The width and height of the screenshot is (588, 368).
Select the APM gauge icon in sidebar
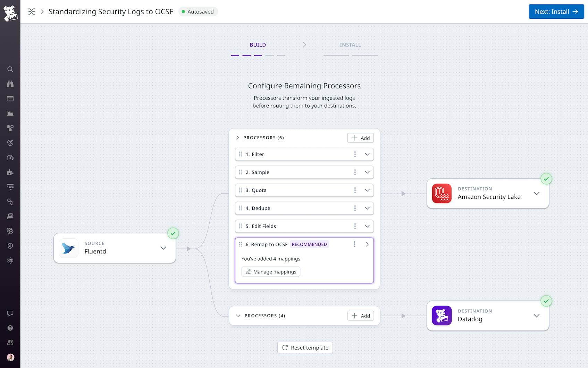pos(10,157)
